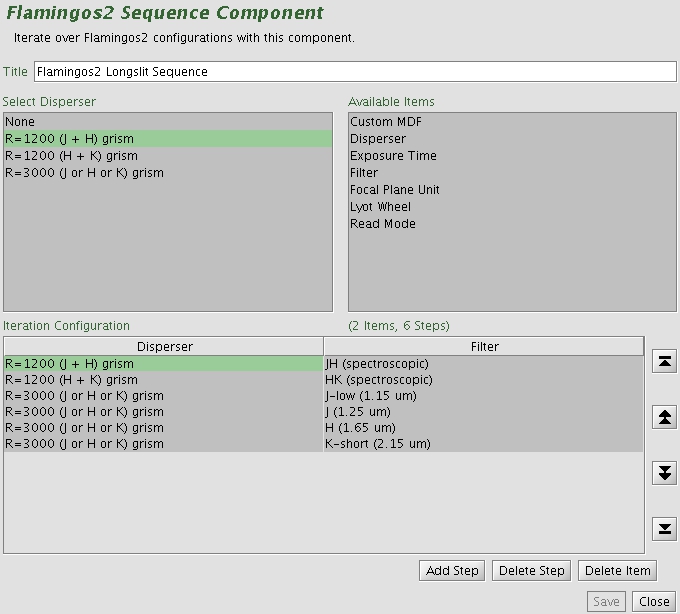Select step two R=1200 (H + K) grism cell
The image size is (680, 614).
tap(163, 379)
